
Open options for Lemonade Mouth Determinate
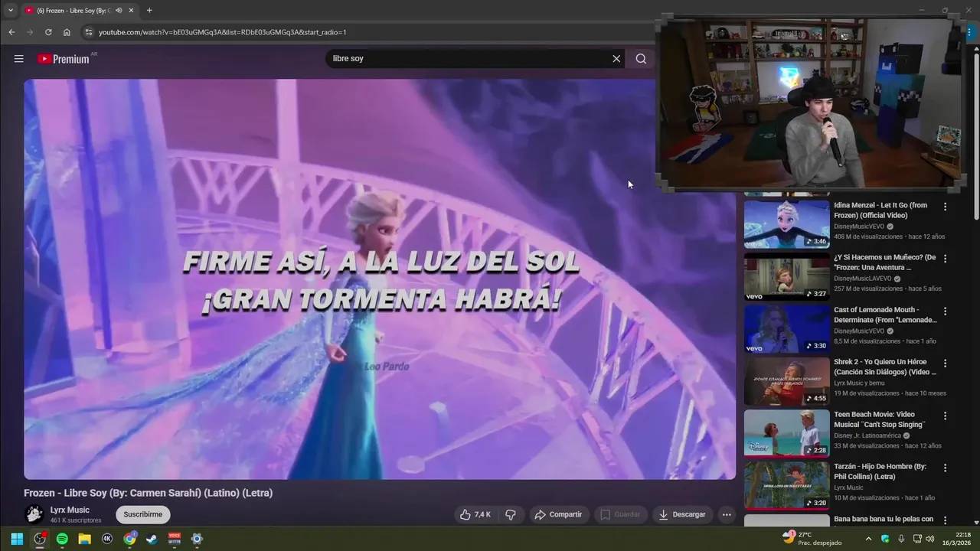click(945, 311)
